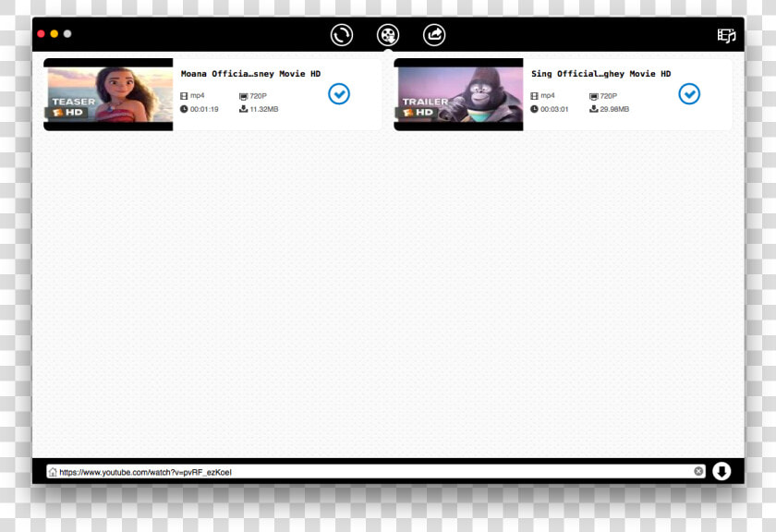Screen dimensions: 776x532
Task: Open the Sing trailer thumbnail
Action: pyautogui.click(x=459, y=94)
